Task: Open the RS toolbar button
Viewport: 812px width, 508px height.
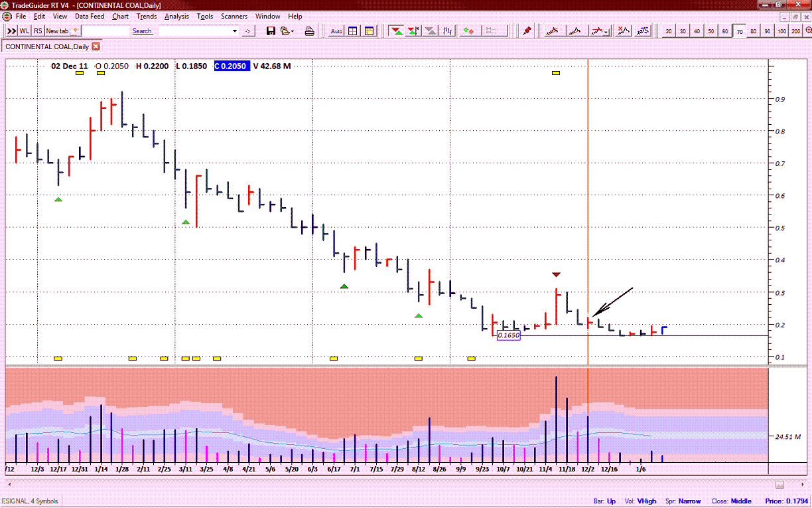Action: pos(38,31)
